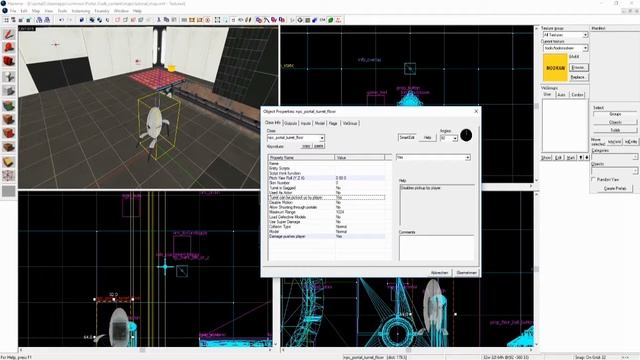Select the Clipping tool
This screenshot has height=360, width=640.
[x=9, y=162]
